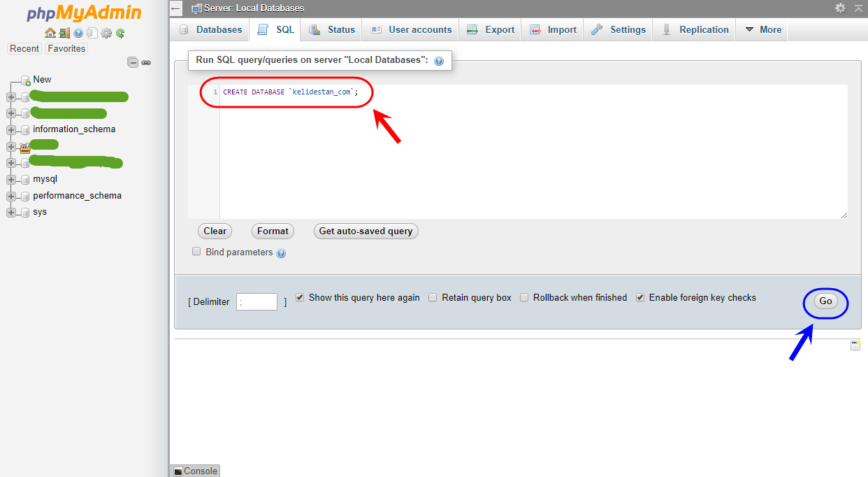Click Get auto-saved query button
This screenshot has height=477, width=868.
click(x=366, y=232)
